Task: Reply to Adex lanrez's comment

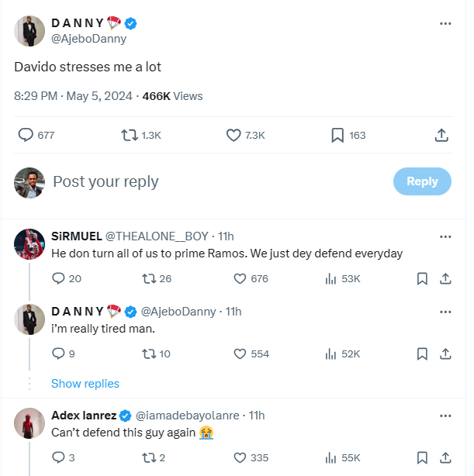Action: 58,457
